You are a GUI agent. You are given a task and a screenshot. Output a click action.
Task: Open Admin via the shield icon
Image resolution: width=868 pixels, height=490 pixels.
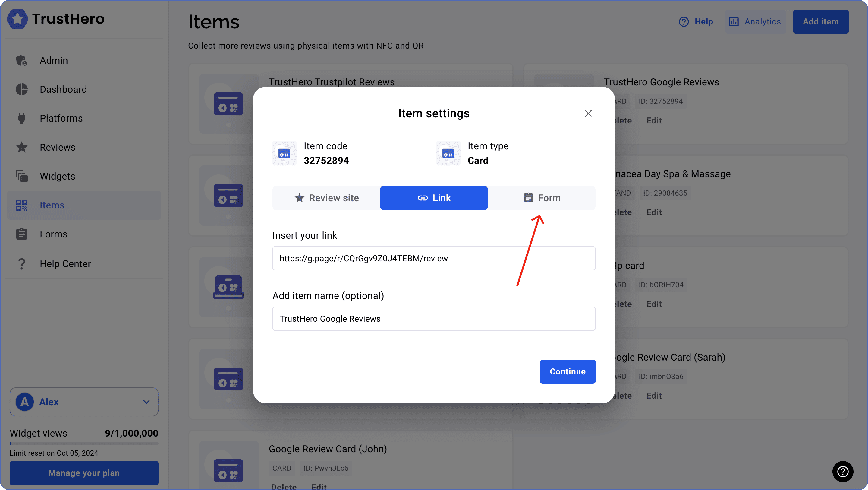pyautogui.click(x=22, y=60)
